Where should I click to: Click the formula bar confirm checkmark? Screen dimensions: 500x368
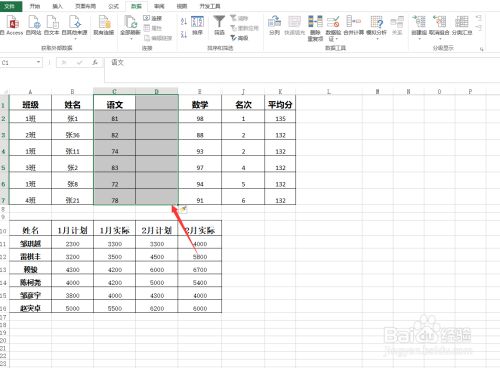pos(80,62)
